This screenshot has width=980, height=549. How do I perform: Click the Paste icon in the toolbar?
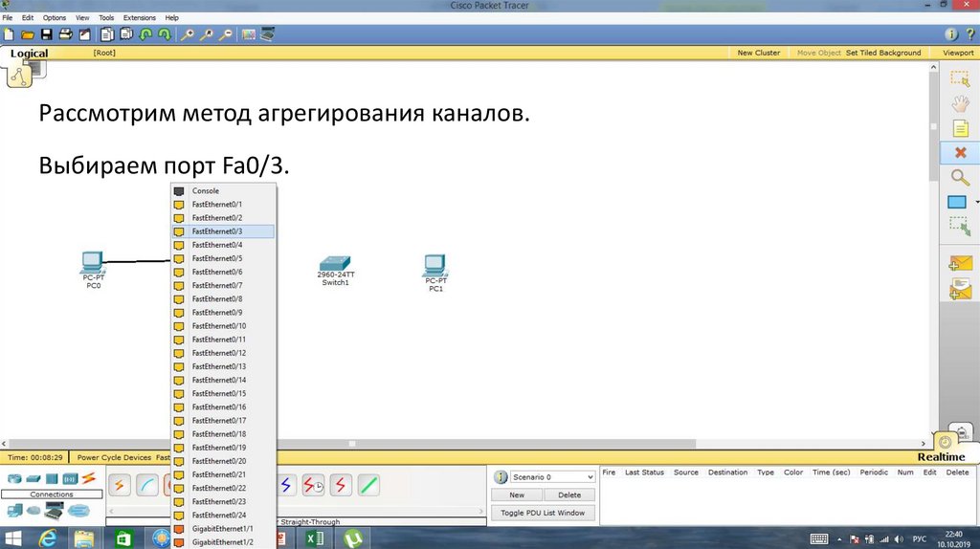(x=127, y=35)
